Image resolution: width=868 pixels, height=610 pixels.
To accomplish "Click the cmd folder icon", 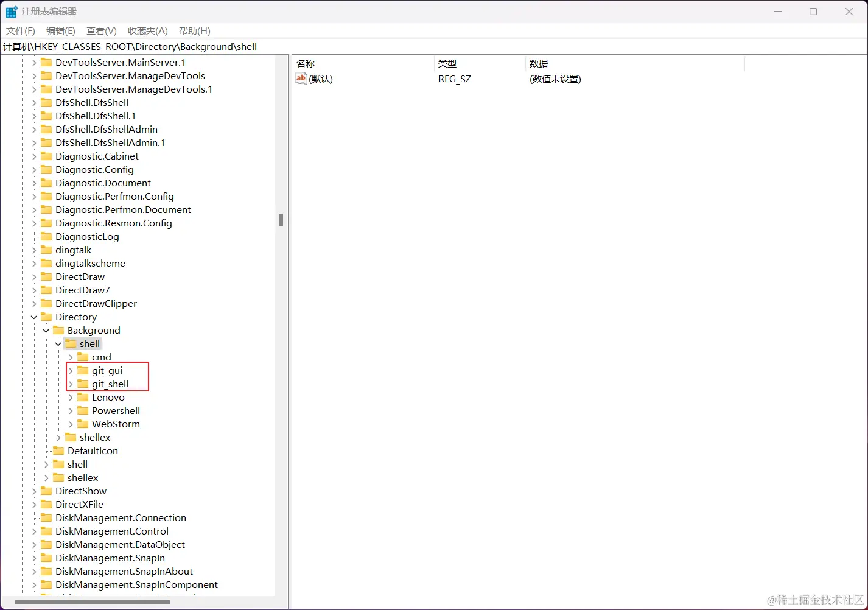I will 83,357.
